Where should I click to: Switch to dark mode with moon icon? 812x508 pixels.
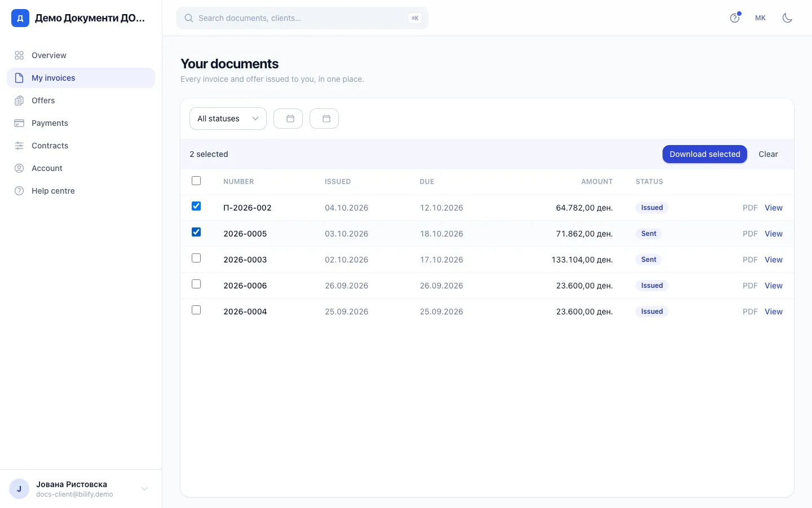pos(787,18)
